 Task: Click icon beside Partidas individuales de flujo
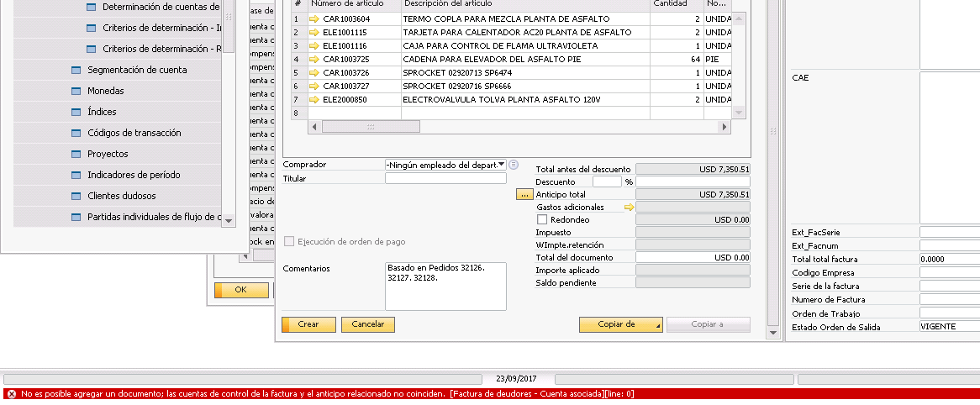coord(76,217)
